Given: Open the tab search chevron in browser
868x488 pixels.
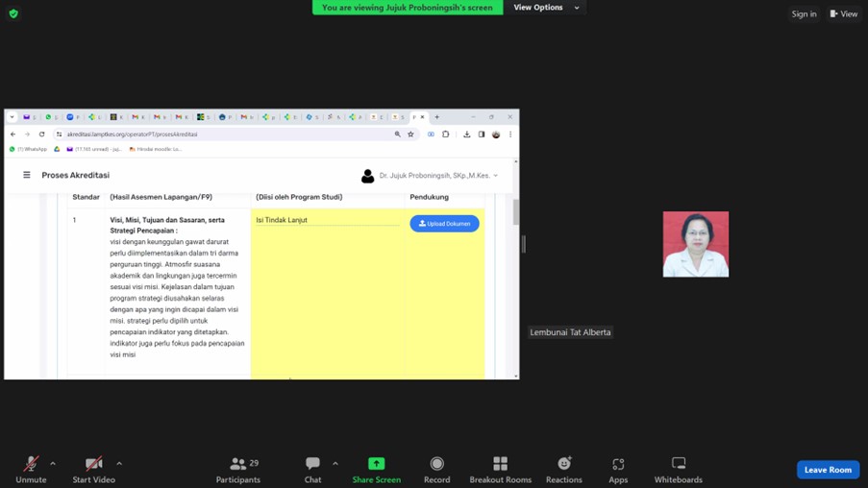Looking at the screenshot, I should (12, 117).
